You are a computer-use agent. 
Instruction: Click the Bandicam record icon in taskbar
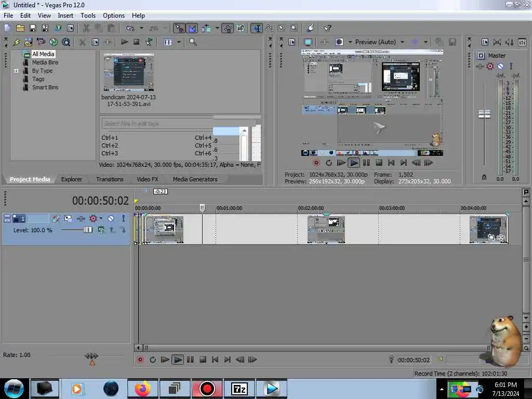[x=207, y=389]
